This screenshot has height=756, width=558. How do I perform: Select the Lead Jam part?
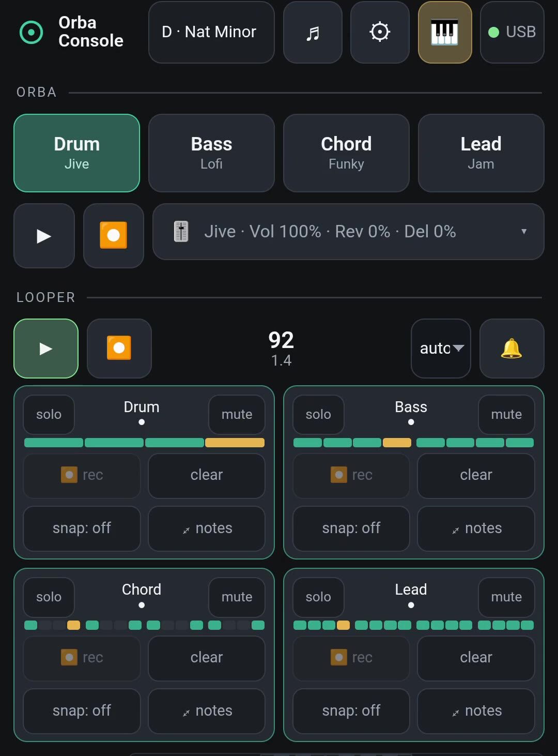pyautogui.click(x=481, y=153)
